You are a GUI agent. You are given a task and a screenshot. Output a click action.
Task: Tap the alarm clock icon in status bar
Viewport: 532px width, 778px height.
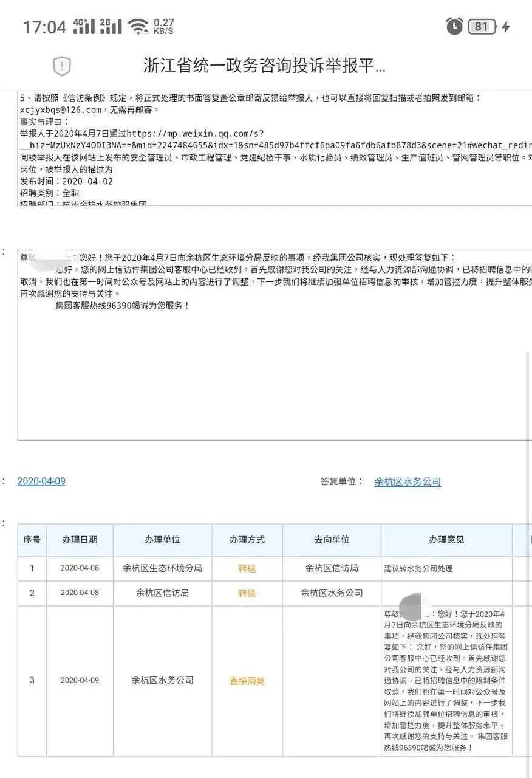pos(454,26)
